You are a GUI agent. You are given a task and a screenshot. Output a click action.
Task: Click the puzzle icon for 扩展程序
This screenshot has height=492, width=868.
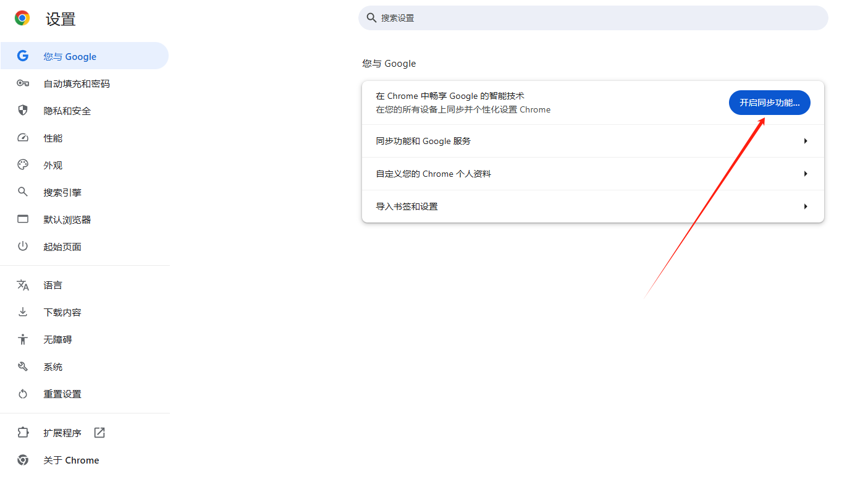[23, 433]
